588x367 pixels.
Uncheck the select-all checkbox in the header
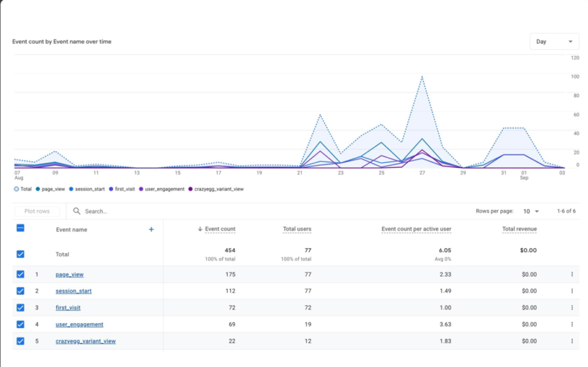[x=20, y=229]
